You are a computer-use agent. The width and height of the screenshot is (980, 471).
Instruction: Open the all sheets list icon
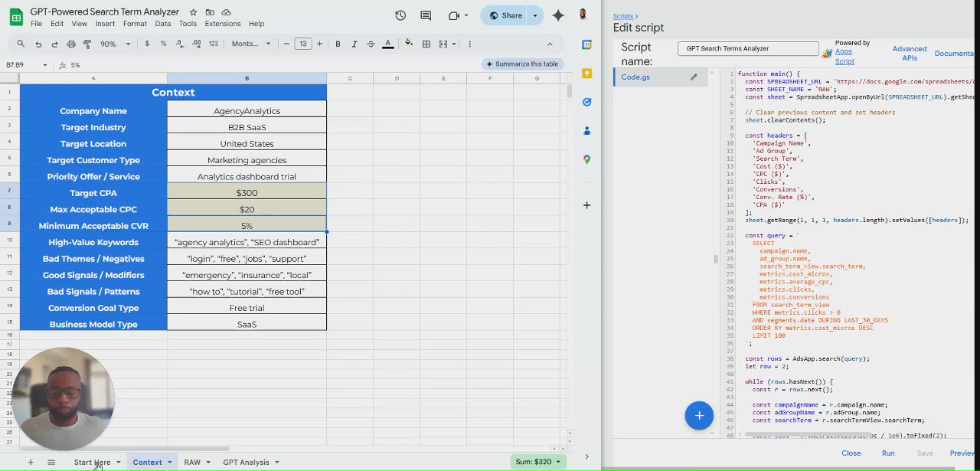coord(51,462)
